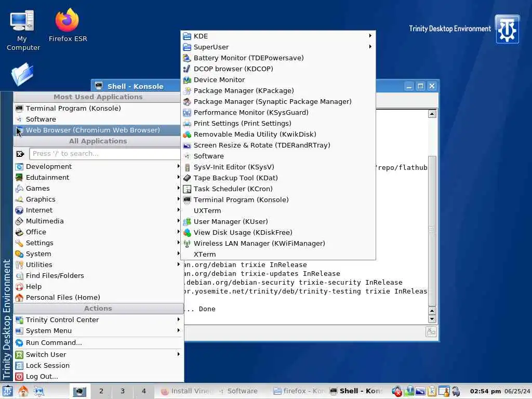
Task: Open Performance Monitor (KSysGuard)
Action: [278, 112]
